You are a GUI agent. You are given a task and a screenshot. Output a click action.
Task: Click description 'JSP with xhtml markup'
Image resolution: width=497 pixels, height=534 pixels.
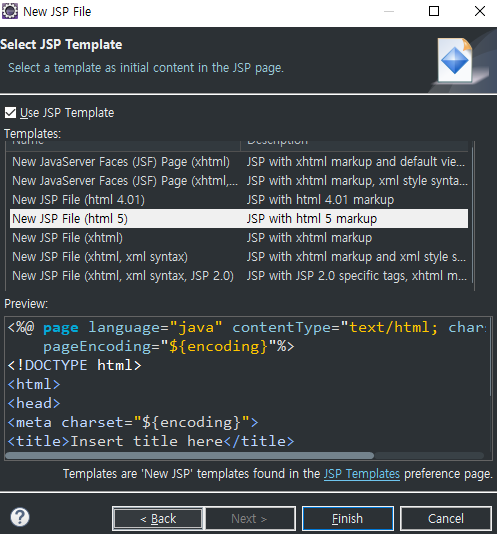tap(309, 238)
